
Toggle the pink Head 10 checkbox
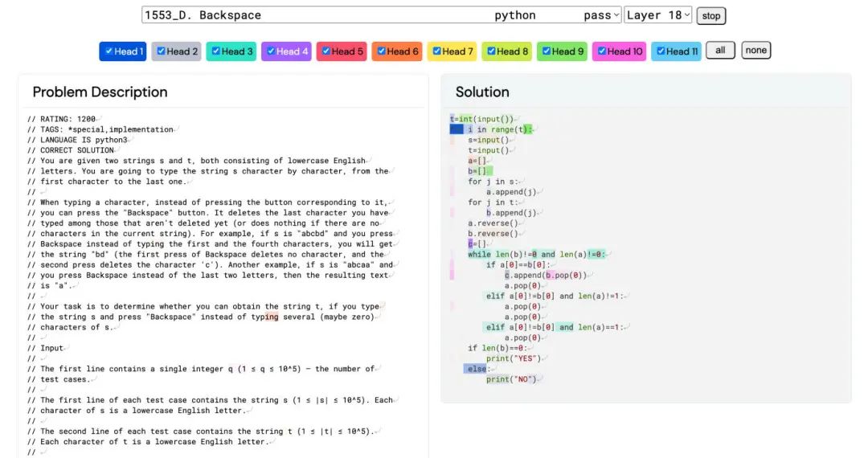tap(601, 51)
